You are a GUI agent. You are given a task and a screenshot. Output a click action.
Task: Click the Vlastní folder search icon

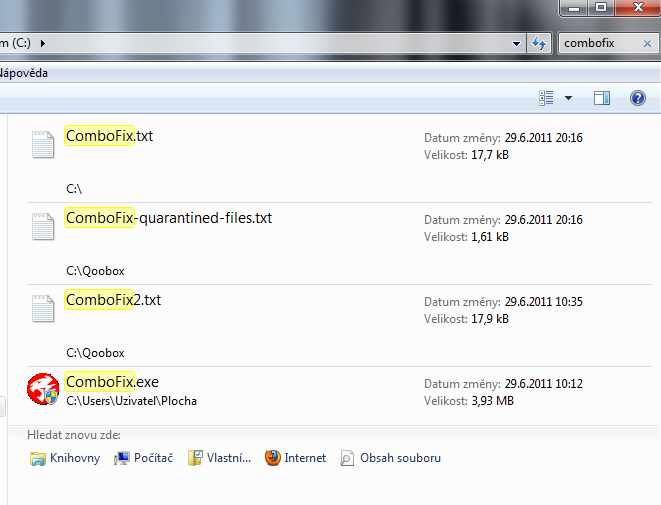(x=195, y=458)
